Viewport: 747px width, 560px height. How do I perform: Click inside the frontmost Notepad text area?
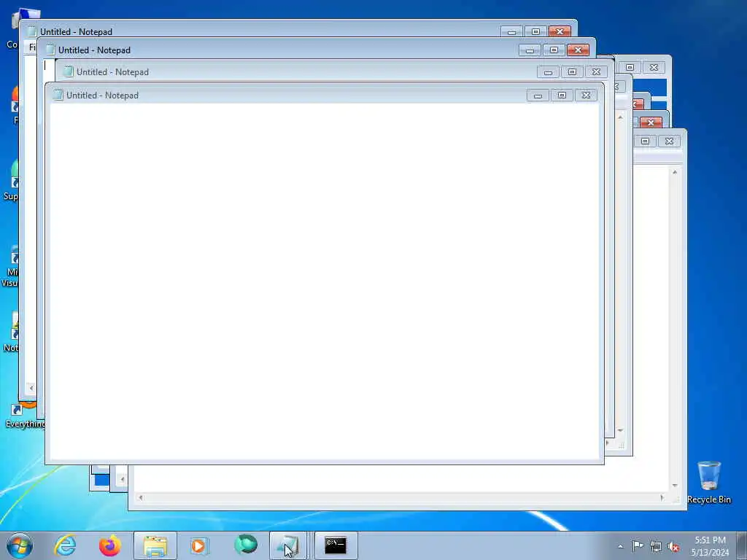point(325,281)
